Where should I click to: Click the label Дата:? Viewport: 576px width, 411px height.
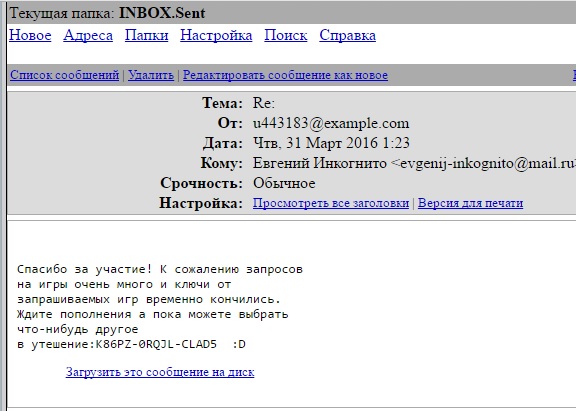click(223, 143)
